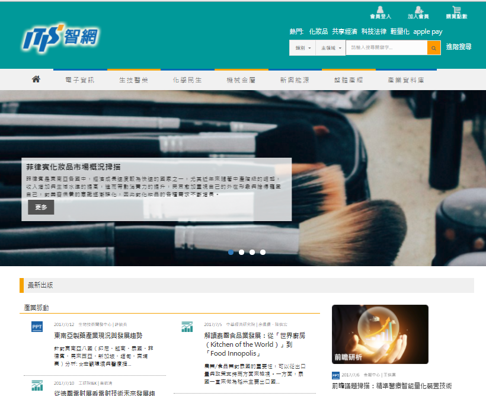Click the 更多 button on the banner
The width and height of the screenshot is (486, 396).
pyautogui.click(x=41, y=207)
